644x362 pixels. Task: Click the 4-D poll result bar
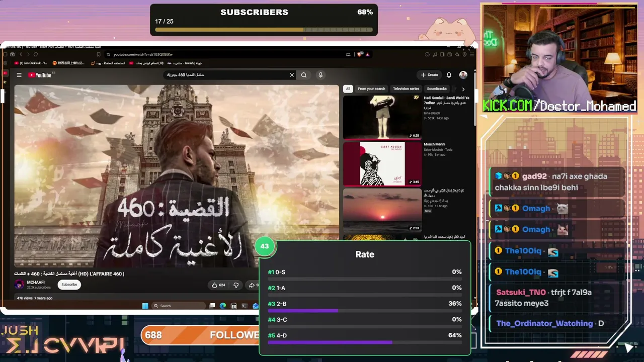click(365, 342)
